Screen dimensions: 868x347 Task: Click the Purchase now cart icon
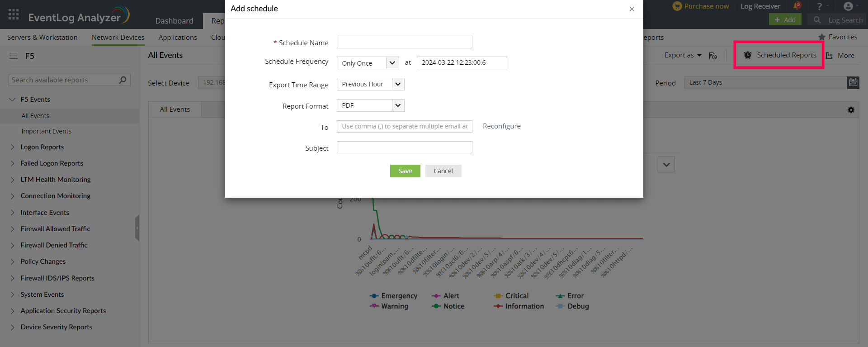coord(677,6)
